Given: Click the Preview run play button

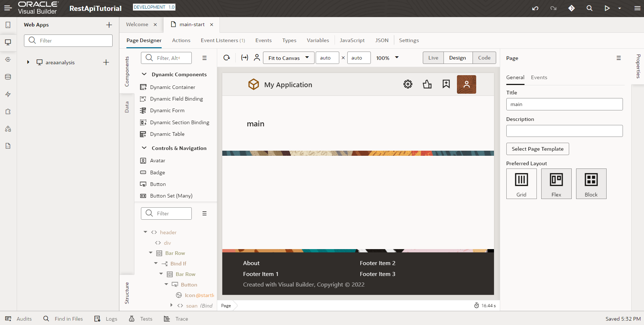Looking at the screenshot, I should [x=607, y=8].
